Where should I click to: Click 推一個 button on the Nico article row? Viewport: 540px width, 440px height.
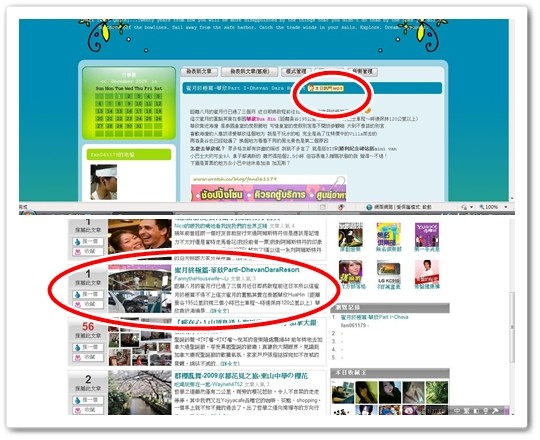[88, 242]
